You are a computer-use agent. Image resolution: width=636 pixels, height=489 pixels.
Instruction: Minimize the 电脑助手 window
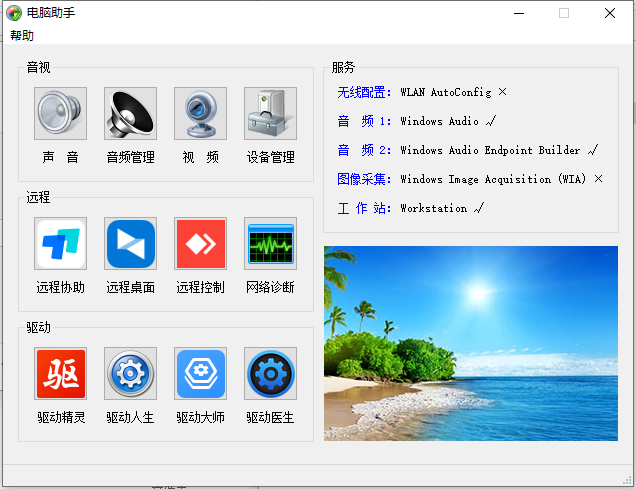[519, 13]
